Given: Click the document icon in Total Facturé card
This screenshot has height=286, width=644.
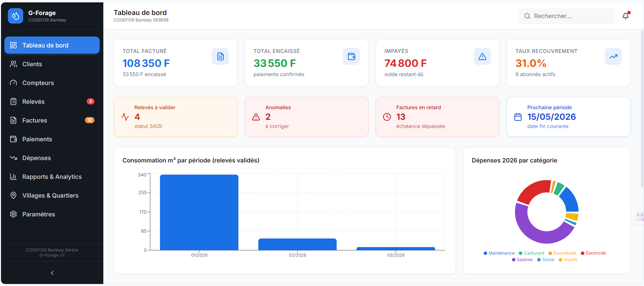Looking at the screenshot, I should coord(220,56).
